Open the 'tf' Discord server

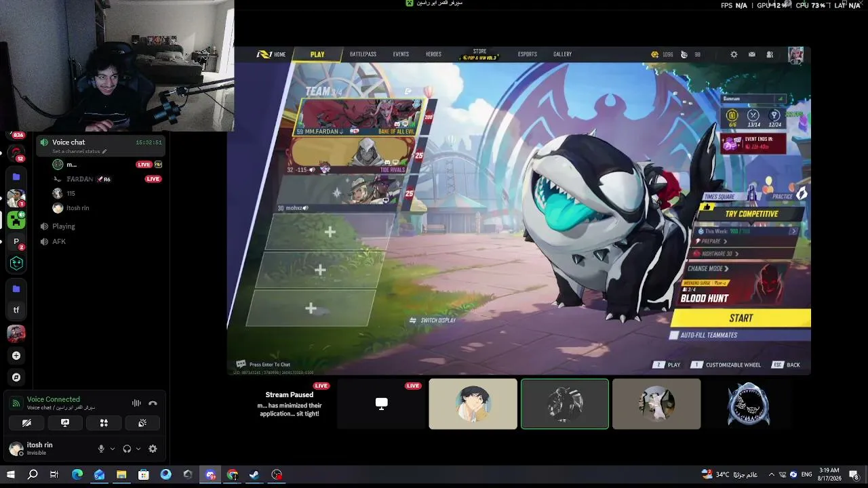(16, 310)
